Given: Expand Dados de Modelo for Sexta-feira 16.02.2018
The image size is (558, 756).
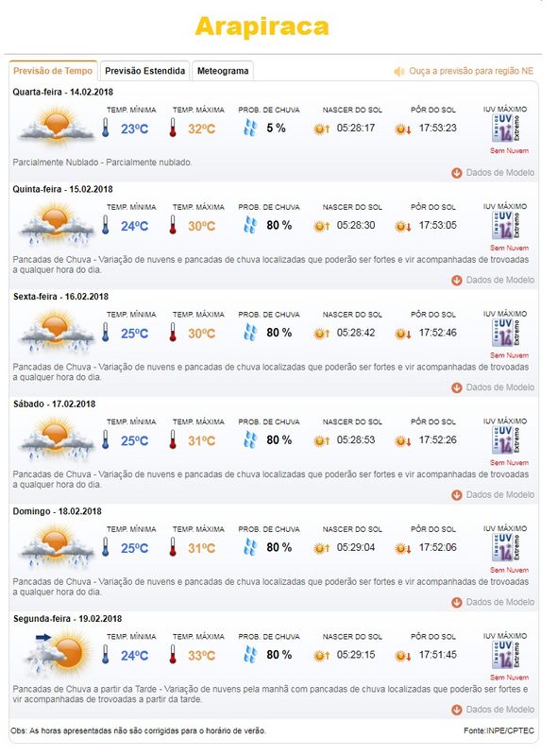Looking at the screenshot, I should pyautogui.click(x=493, y=387).
